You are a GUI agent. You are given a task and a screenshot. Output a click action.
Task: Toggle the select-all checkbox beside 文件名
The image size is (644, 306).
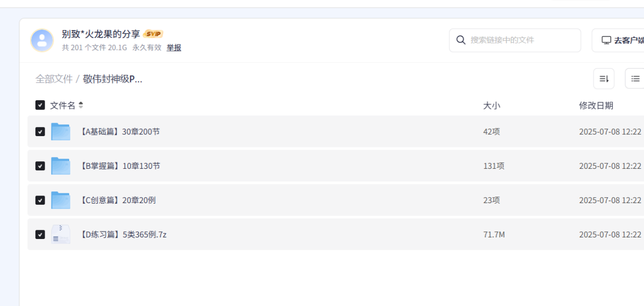(40, 105)
